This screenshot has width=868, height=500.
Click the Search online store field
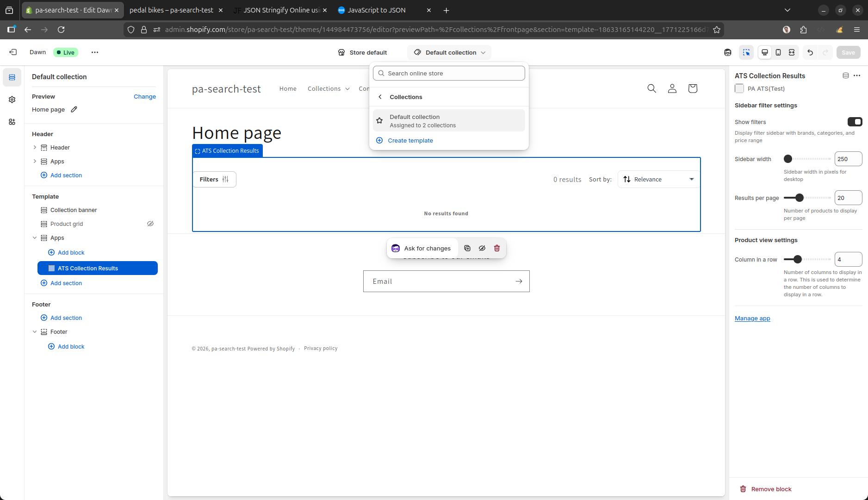coord(449,73)
